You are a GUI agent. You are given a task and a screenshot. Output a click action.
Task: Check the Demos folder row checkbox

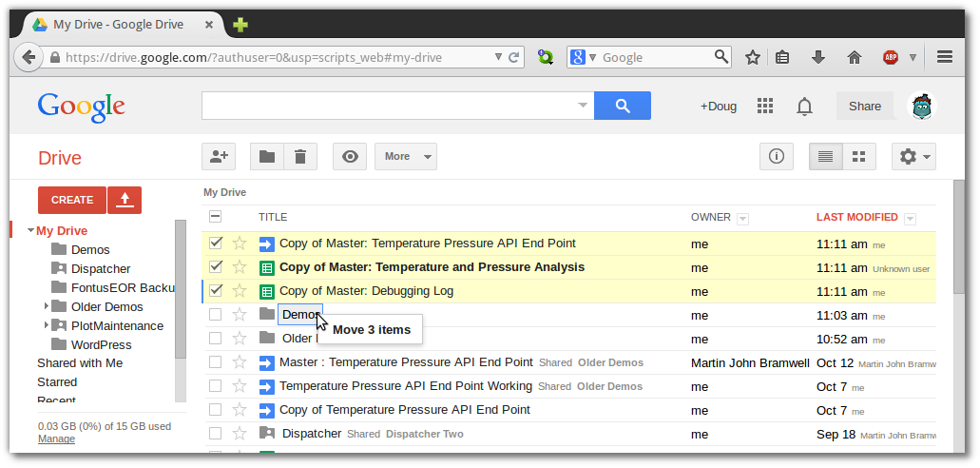coord(216,314)
